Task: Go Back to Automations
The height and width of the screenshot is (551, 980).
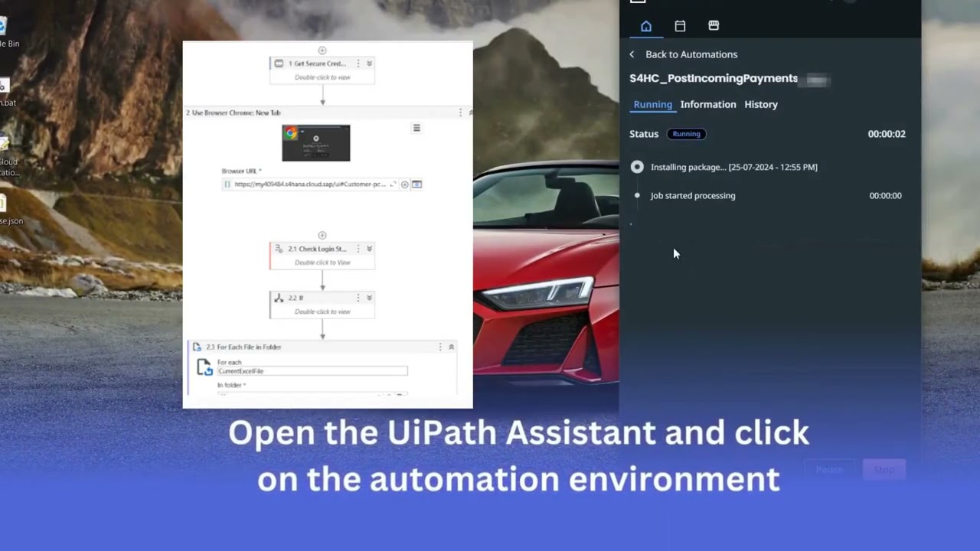Action: click(x=691, y=54)
